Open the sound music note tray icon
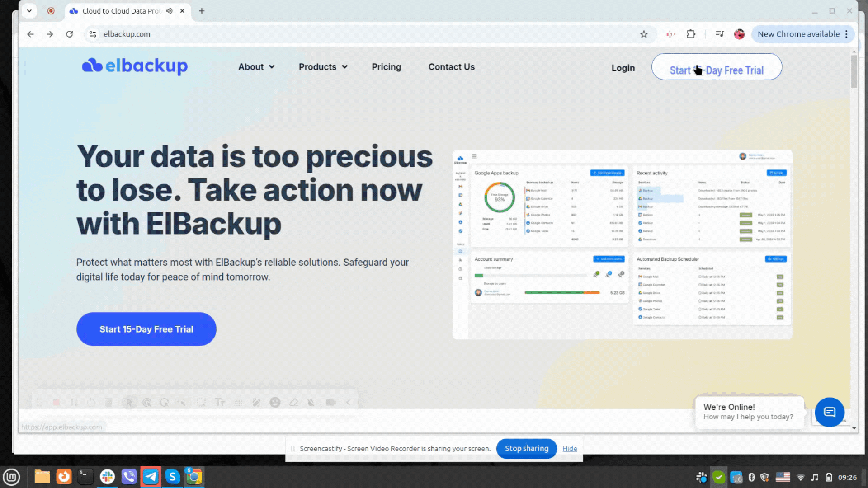Screen dimensions: 868x488 point(815,477)
